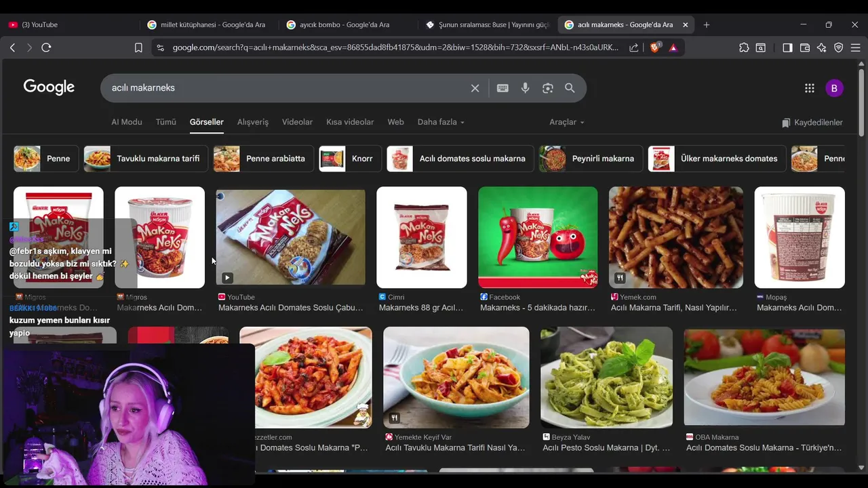This screenshot has width=868, height=488.
Task: Open the YouTube Makarneks package thumbnail
Action: click(291, 237)
